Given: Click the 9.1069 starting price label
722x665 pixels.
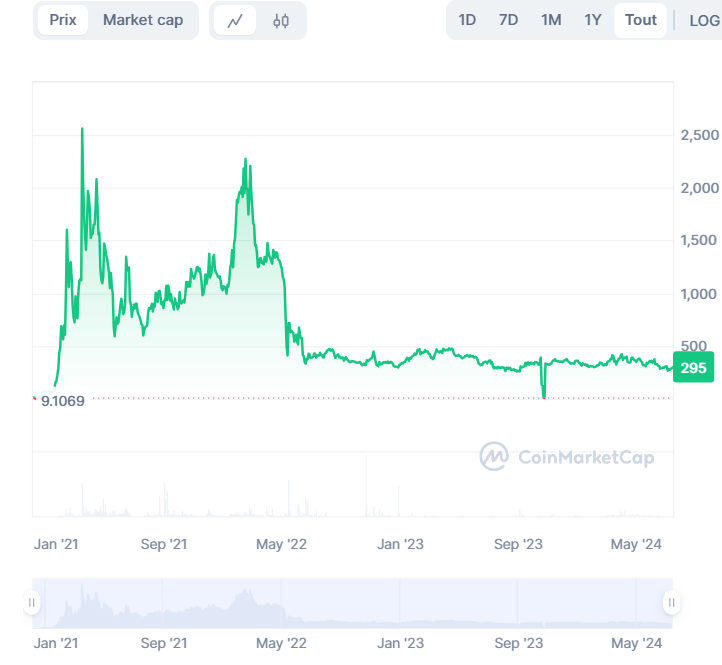Looking at the screenshot, I should tap(62, 400).
